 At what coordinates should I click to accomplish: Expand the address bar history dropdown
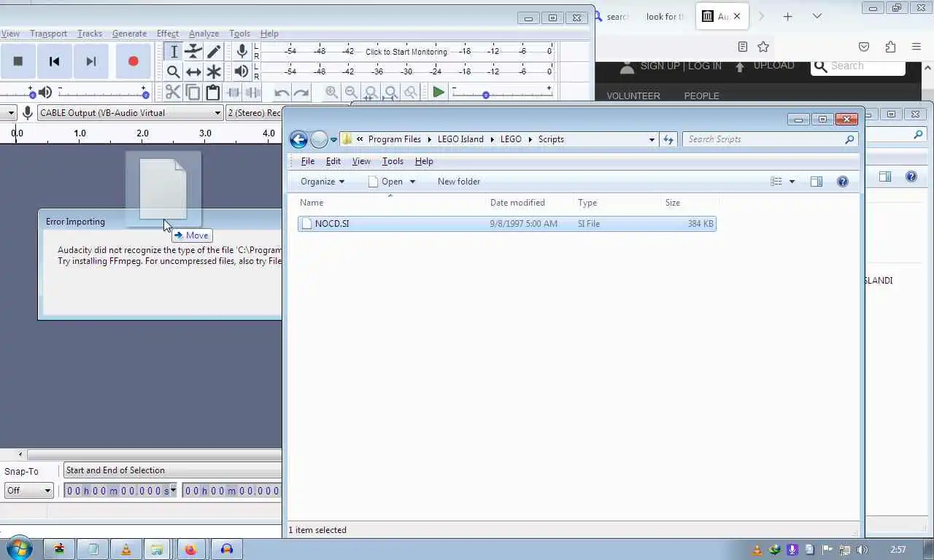652,139
